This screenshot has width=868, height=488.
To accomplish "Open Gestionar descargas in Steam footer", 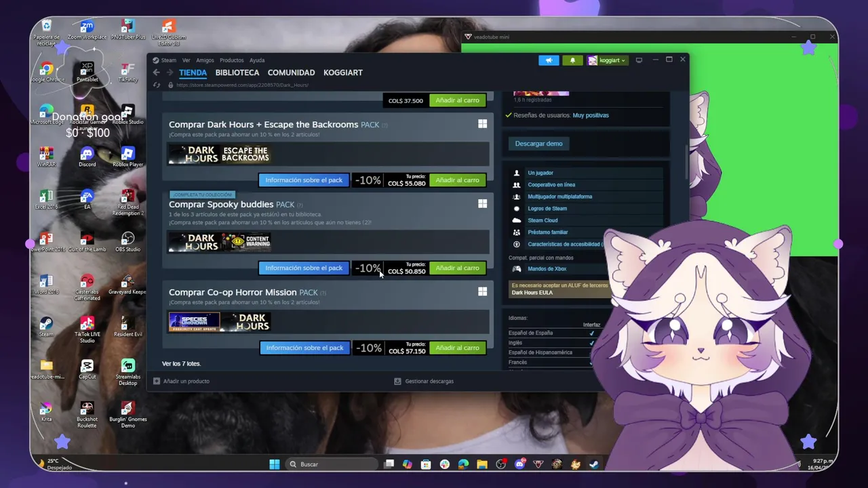I will 424,381.
